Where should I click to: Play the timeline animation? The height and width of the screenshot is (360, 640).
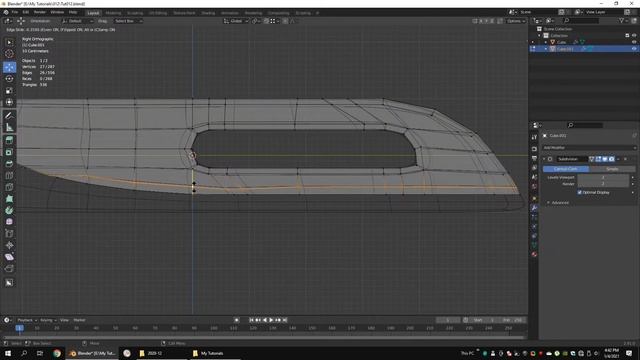pyautogui.click(x=271, y=320)
